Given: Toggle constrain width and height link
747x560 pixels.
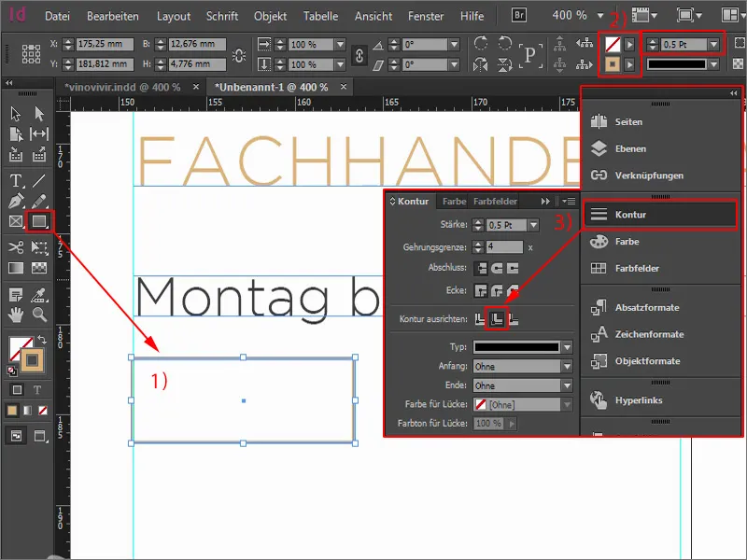Looking at the screenshot, I should pos(239,55).
